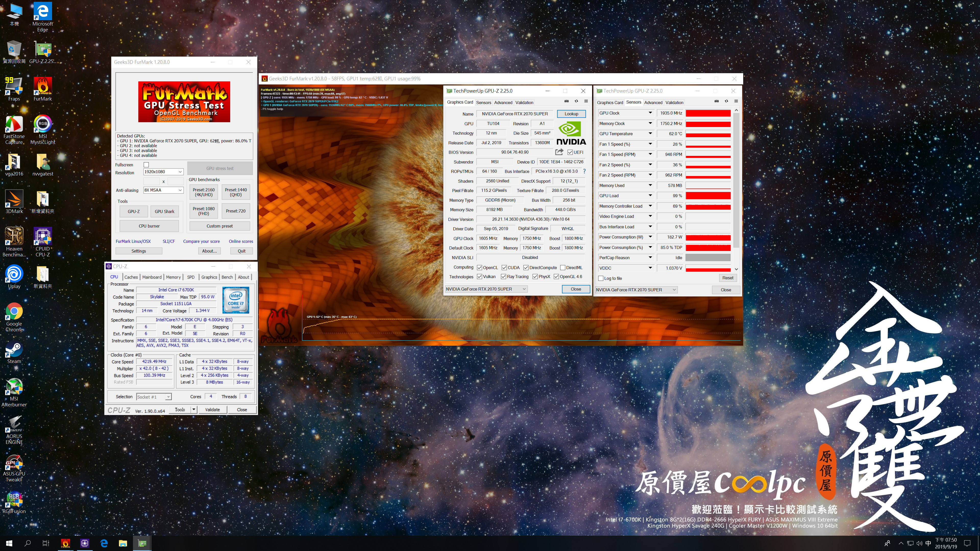Viewport: 980px width, 551px height.
Task: Toggle OpenCL checkbox
Action: point(479,268)
